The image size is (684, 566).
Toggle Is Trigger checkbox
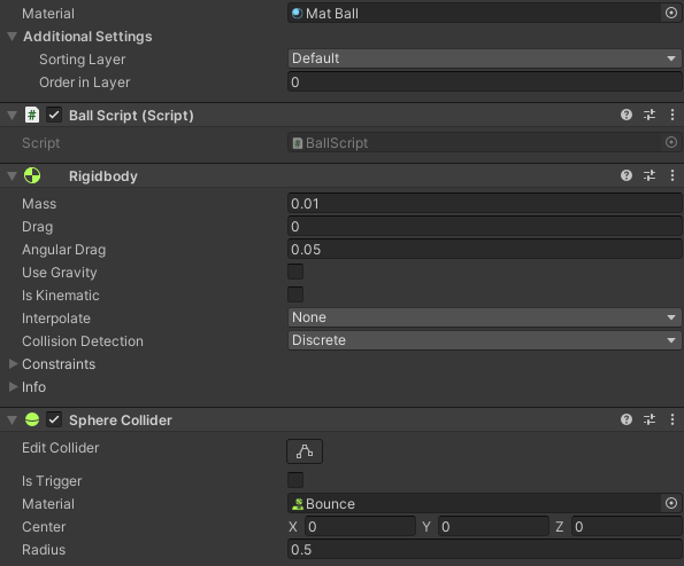pos(295,480)
